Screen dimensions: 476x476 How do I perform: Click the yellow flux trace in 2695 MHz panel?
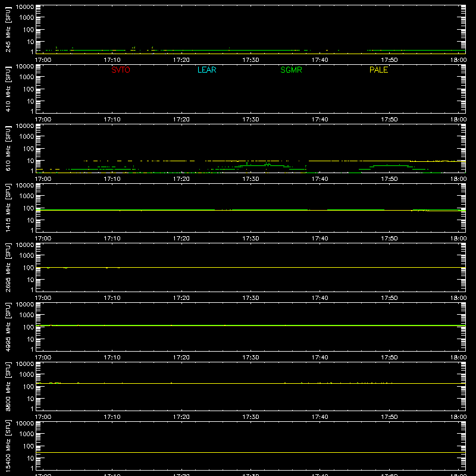click(250, 267)
